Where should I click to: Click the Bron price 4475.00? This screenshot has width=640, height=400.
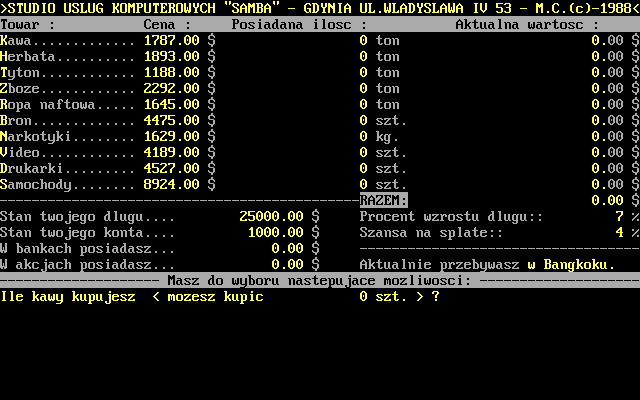(172, 121)
